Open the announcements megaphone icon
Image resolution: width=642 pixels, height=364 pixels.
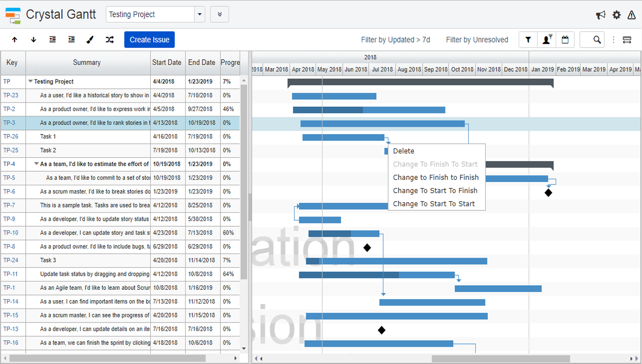tap(600, 15)
